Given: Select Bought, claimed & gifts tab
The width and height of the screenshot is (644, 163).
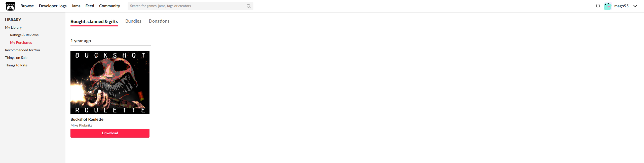Looking at the screenshot, I should tap(94, 22).
